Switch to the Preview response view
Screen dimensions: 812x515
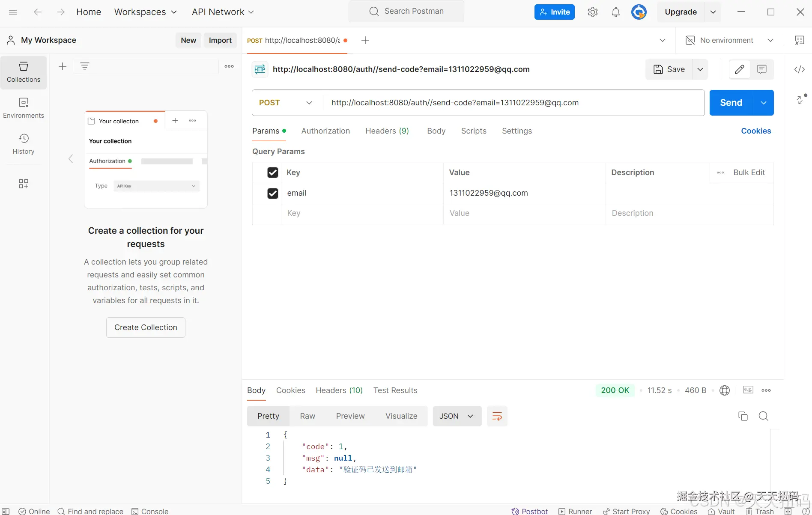tap(350, 416)
